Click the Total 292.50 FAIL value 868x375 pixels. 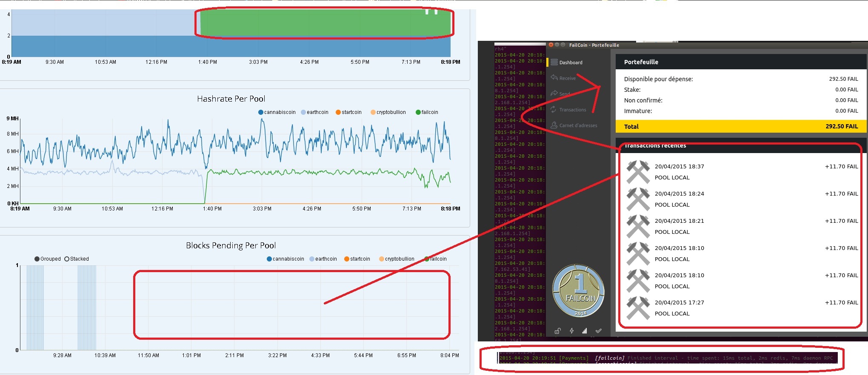pyautogui.click(x=842, y=126)
